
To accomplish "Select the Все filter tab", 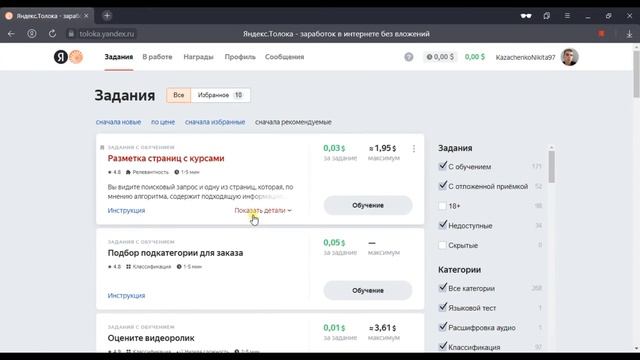I will (x=178, y=95).
